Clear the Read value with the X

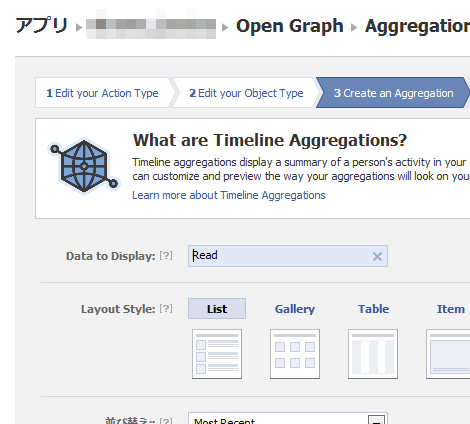(377, 256)
